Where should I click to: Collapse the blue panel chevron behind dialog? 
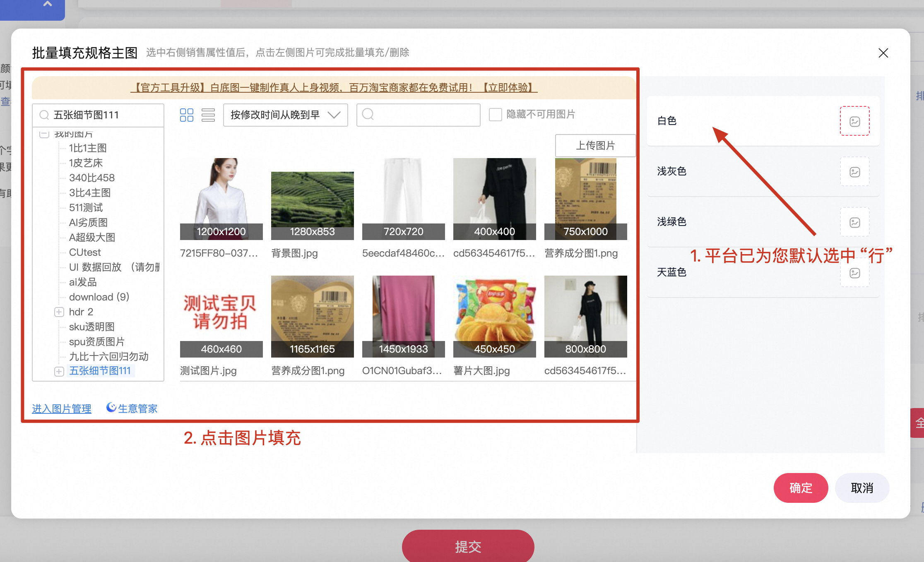point(48,4)
